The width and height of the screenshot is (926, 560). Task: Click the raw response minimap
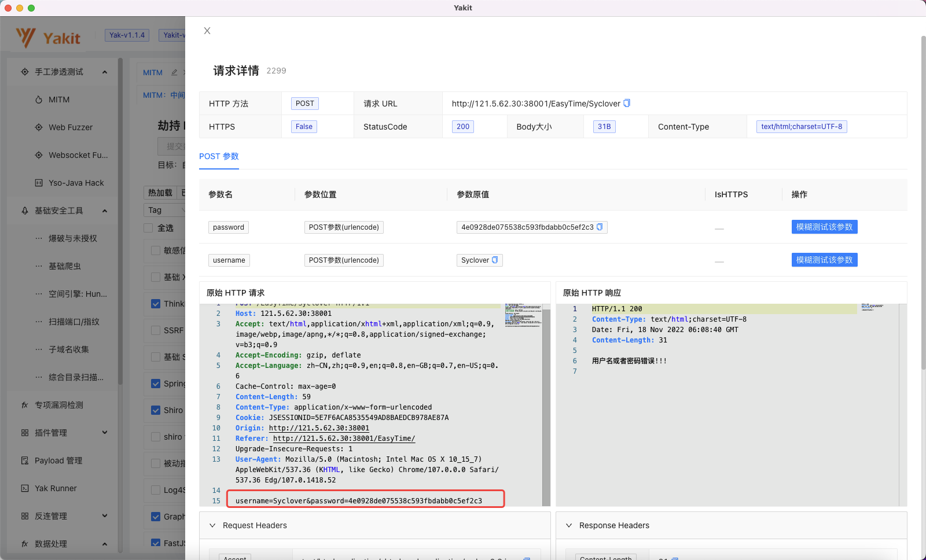pyautogui.click(x=874, y=307)
